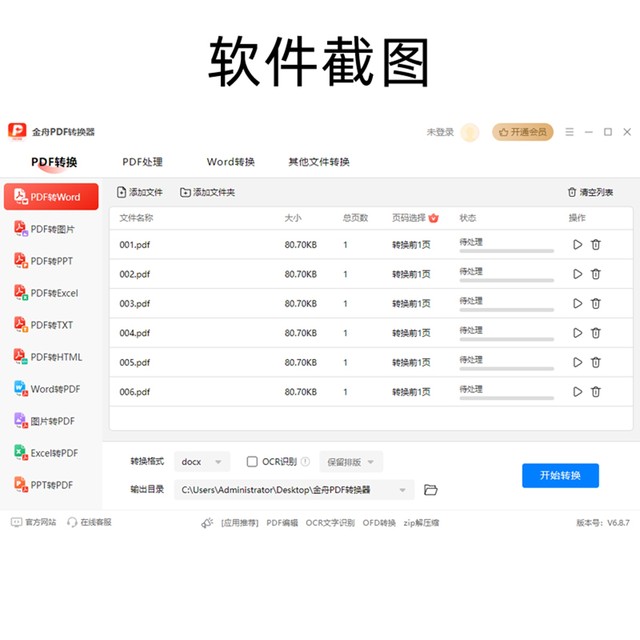The height and width of the screenshot is (640, 640).
Task: Change page selection 转换前1页 for 004.pdf
Action: (411, 333)
